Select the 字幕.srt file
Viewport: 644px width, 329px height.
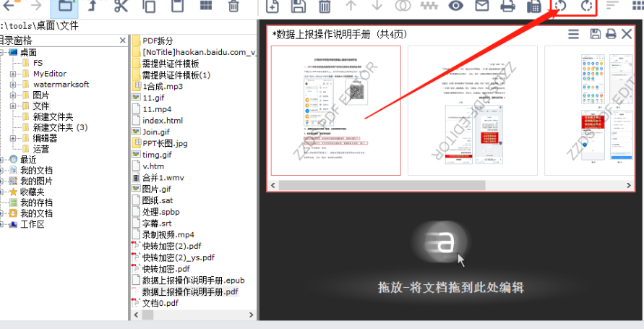tap(157, 223)
